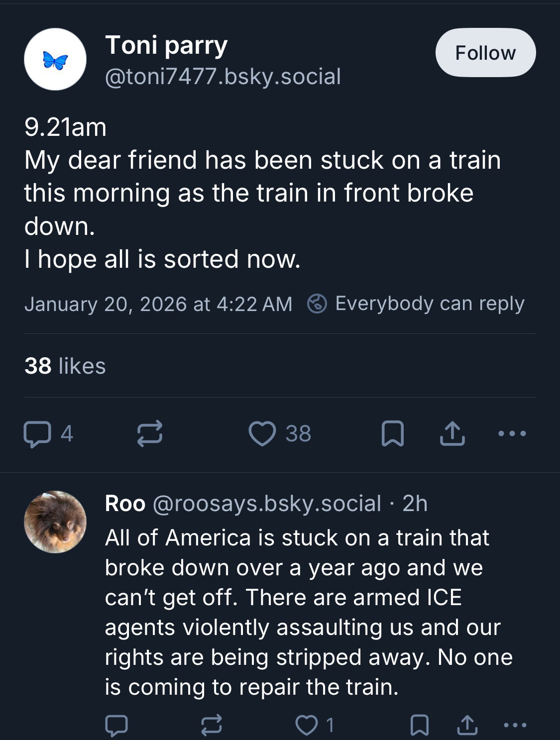Like Roo's comment
Viewport: 560px width, 740px height.
[x=307, y=725]
